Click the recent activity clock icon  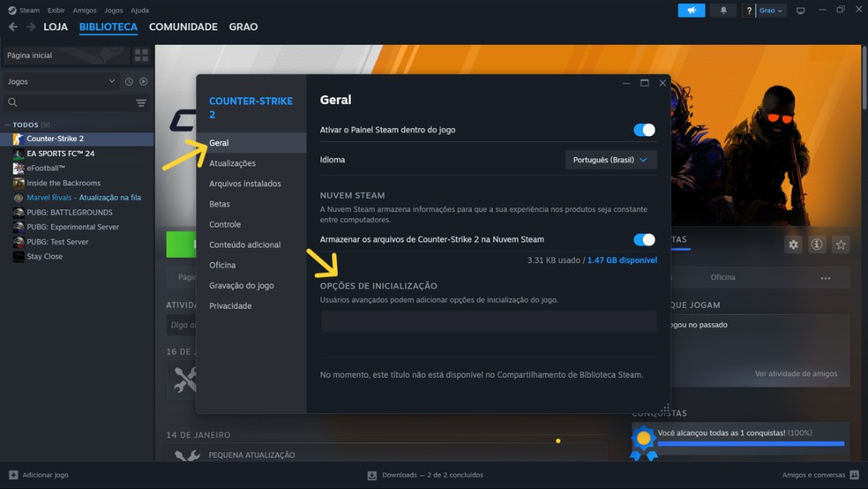(x=129, y=81)
